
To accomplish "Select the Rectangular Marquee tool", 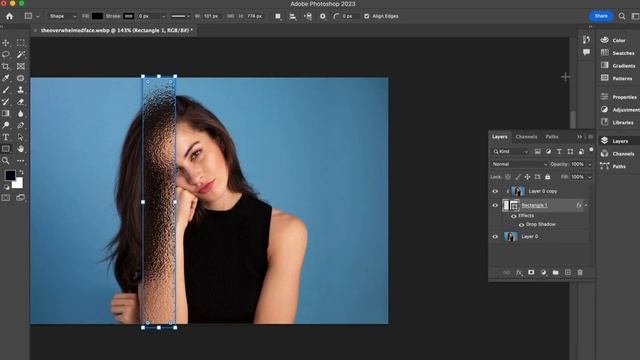I will tap(21, 42).
